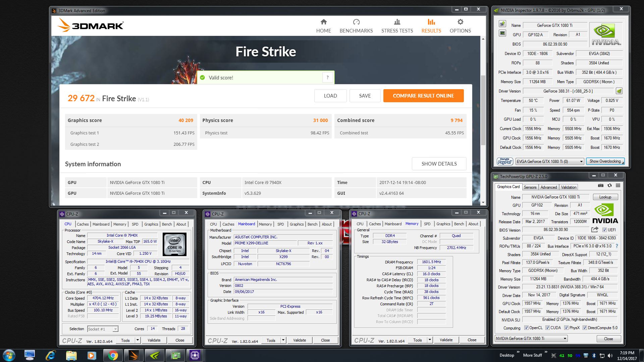Switch to the 3DMark taskbar icon
644x362 pixels.
[x=133, y=355]
